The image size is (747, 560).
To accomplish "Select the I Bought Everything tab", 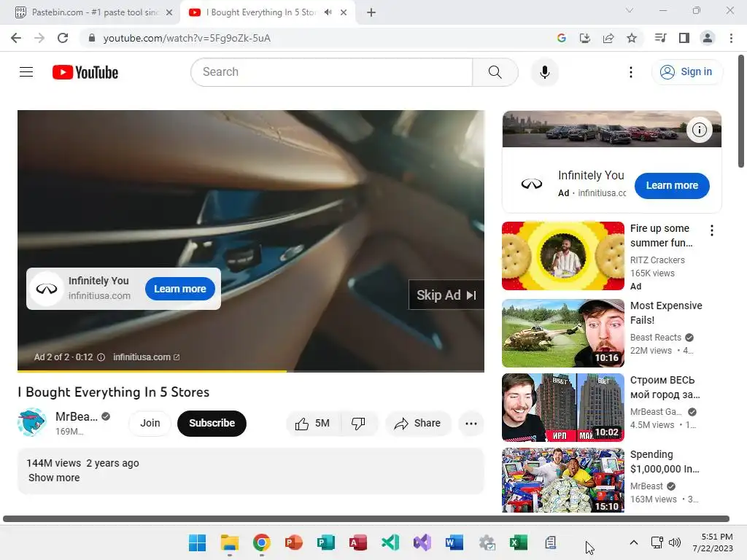I will pos(260,12).
